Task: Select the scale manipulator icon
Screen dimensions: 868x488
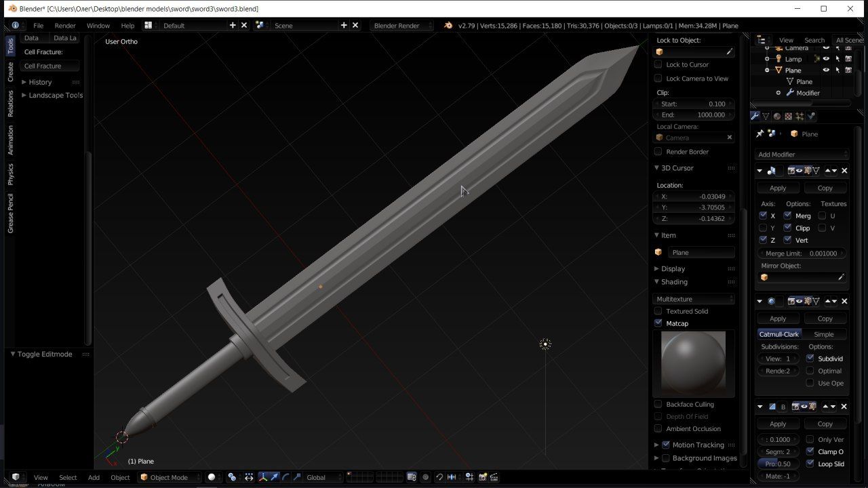Action: [297, 477]
